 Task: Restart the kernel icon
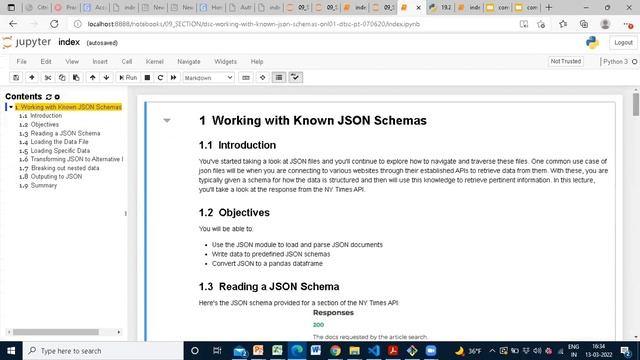point(160,78)
